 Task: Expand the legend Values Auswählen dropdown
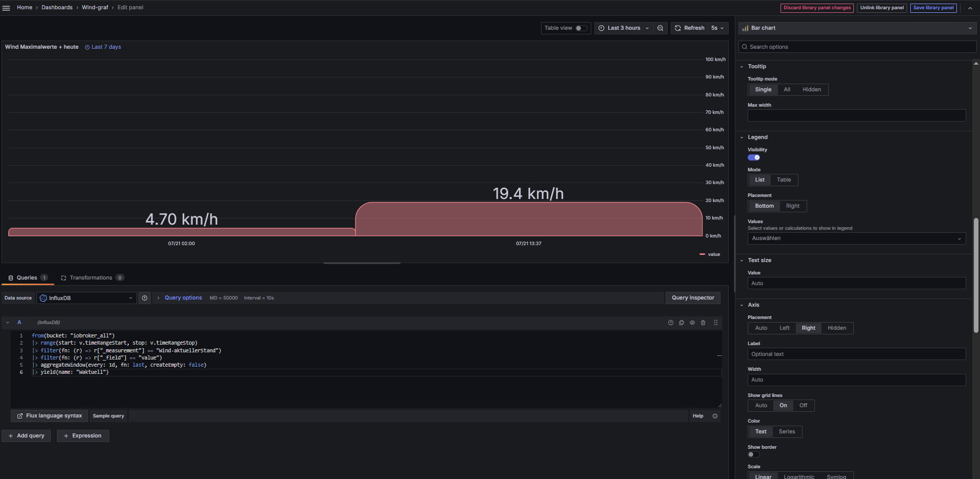(856, 238)
